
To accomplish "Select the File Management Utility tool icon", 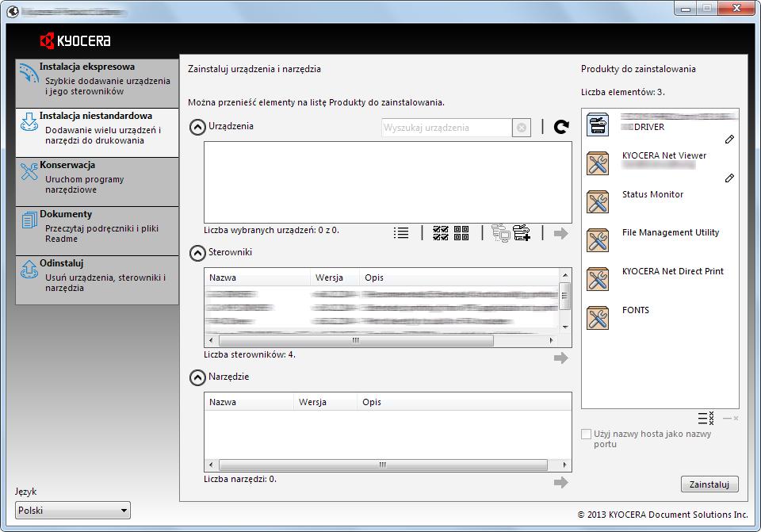I will [598, 240].
